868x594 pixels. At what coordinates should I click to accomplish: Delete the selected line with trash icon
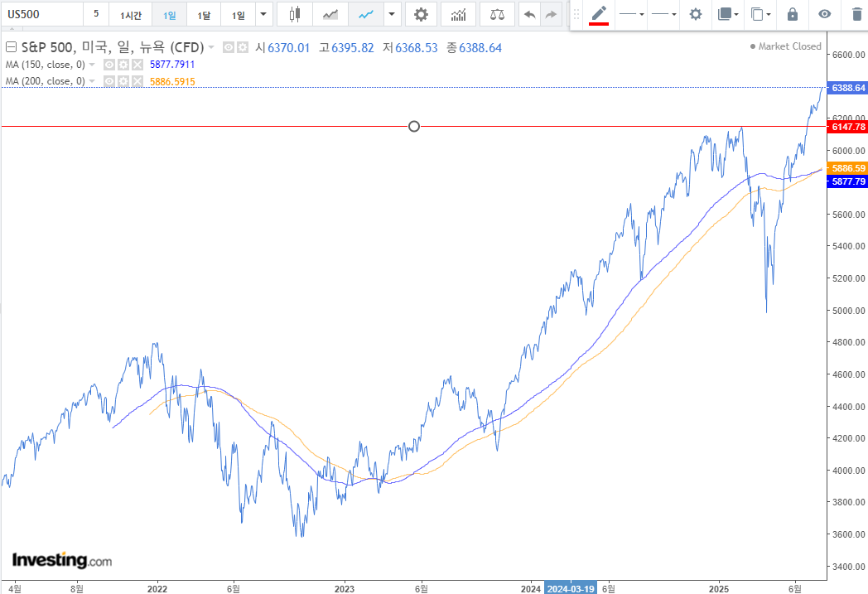[857, 14]
